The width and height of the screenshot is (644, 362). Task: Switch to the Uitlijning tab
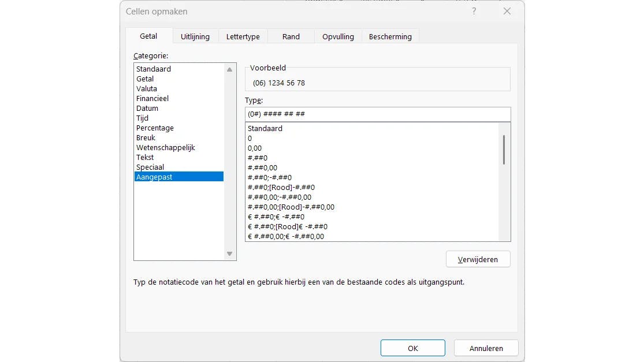(x=195, y=36)
